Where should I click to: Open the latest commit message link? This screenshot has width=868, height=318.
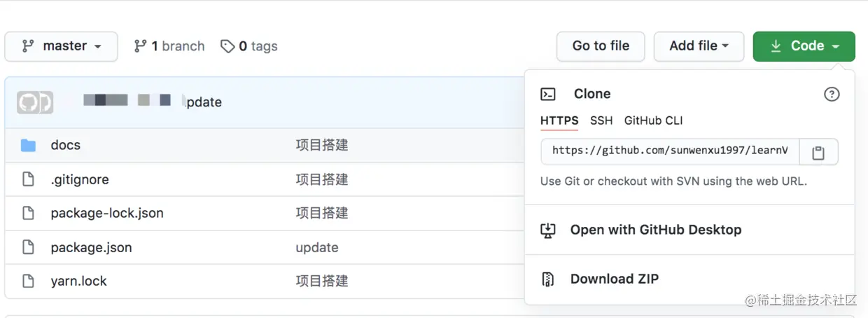click(202, 102)
